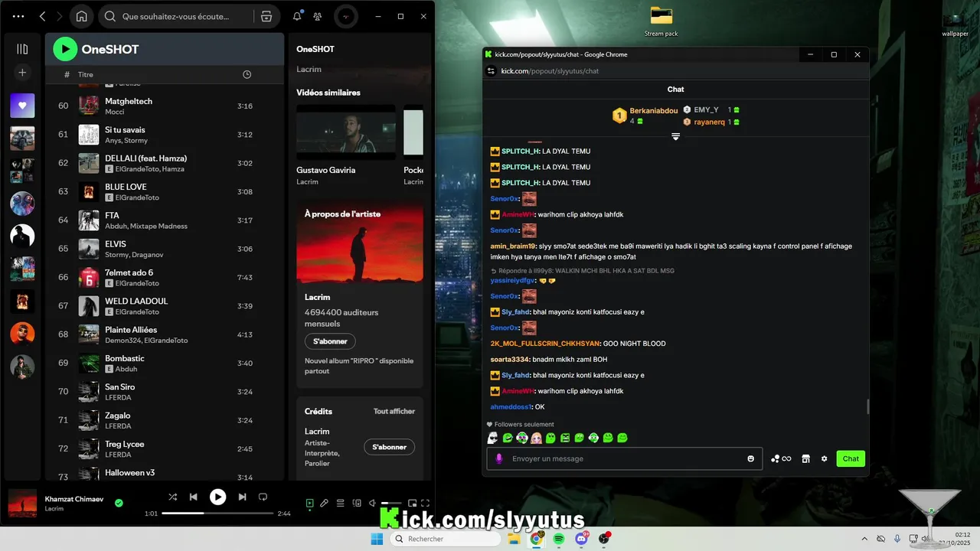Image resolution: width=980 pixels, height=551 pixels.
Task: Open Liked Songs in the sidebar
Action: (x=22, y=106)
